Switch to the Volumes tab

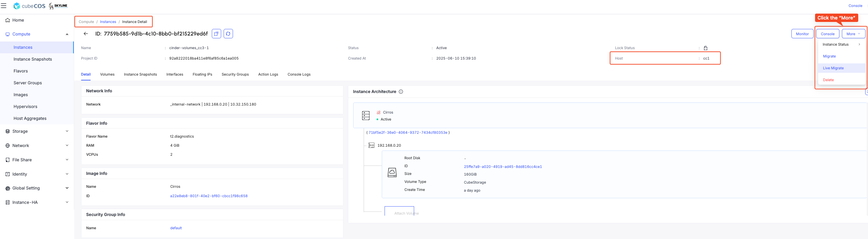(x=107, y=75)
